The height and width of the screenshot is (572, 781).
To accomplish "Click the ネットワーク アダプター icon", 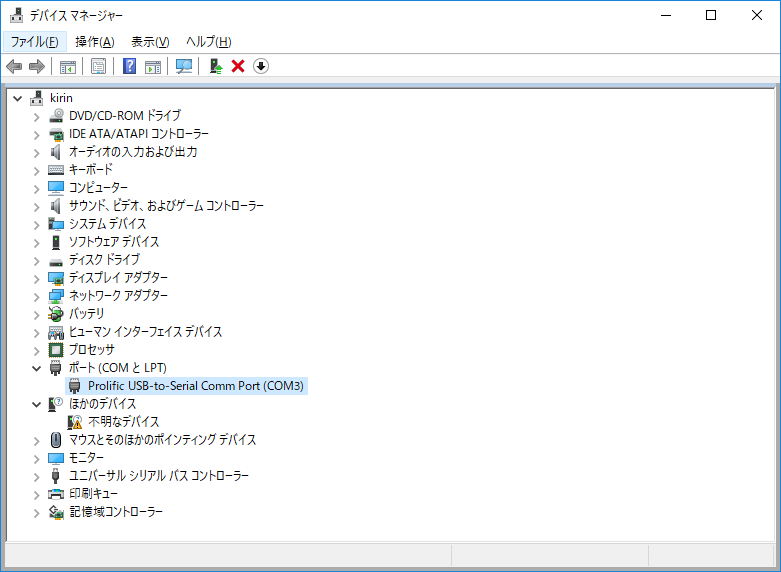I will 56,296.
